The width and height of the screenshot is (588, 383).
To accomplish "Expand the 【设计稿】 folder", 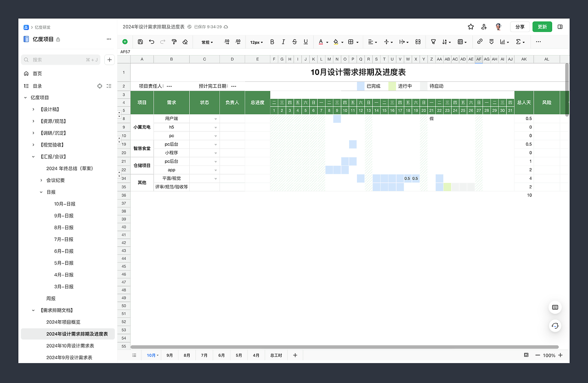I will 34,109.
